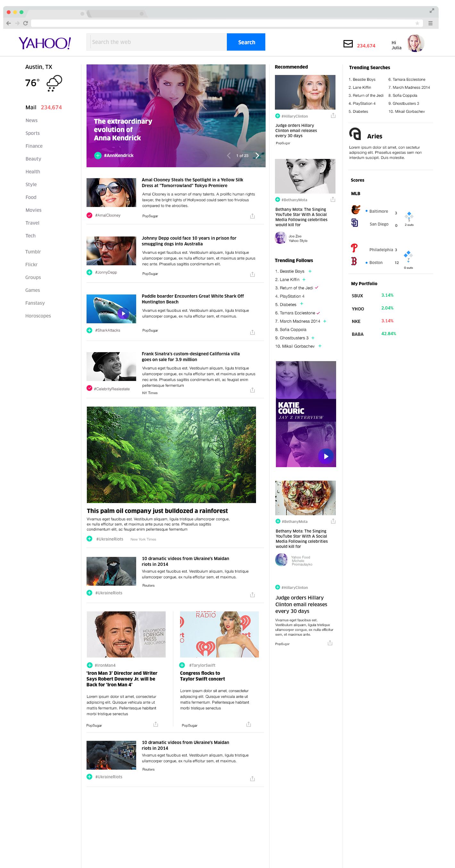Unfollow the #AmalClooney tag

(x=89, y=215)
